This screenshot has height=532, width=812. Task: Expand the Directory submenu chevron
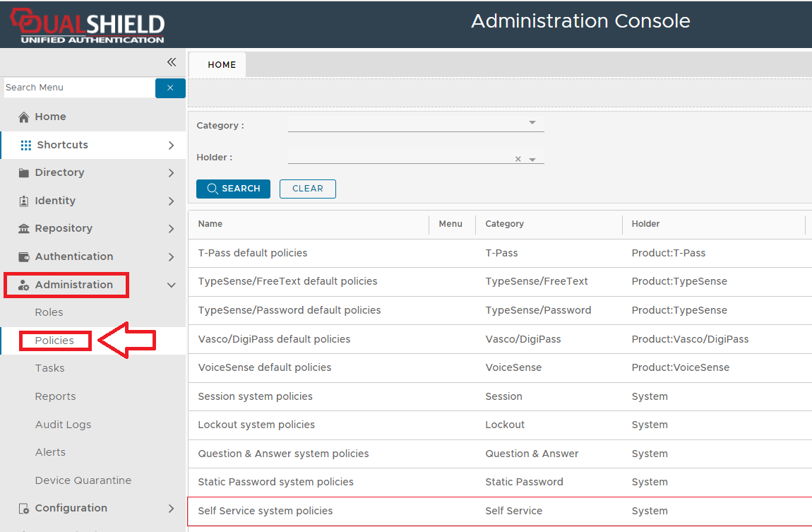point(171,173)
